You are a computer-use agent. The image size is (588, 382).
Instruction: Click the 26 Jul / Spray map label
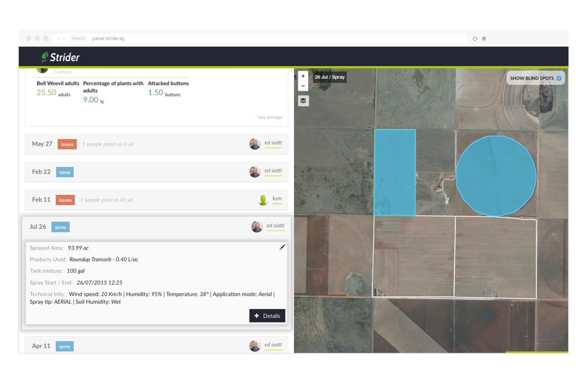(x=330, y=77)
